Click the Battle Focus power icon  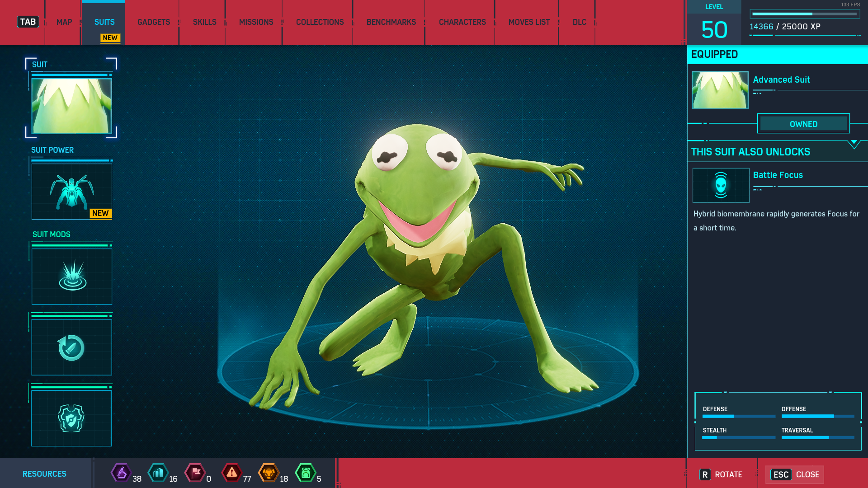point(721,185)
